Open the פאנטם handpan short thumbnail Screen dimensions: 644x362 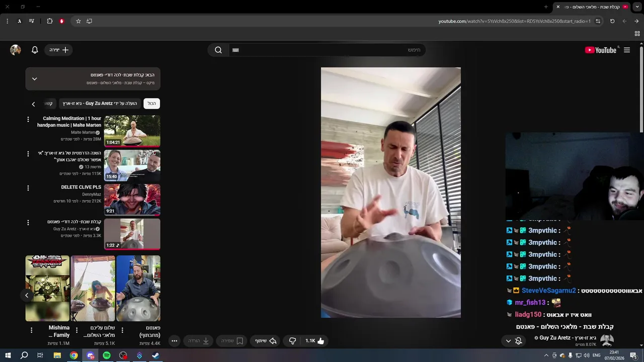pos(138,288)
